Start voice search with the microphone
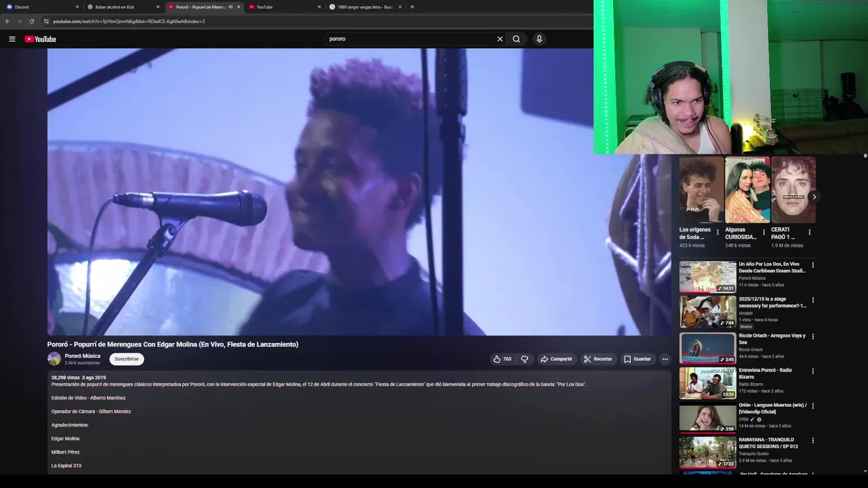This screenshot has height=488, width=868. 539,39
